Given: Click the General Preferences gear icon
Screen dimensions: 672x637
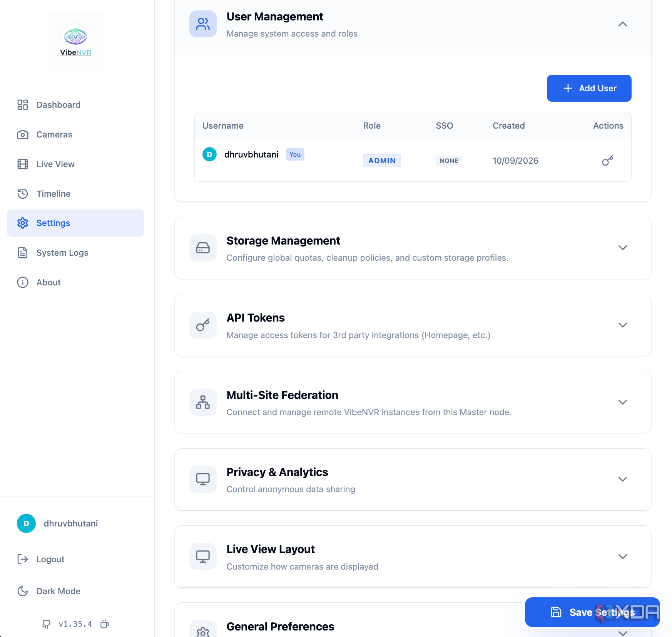Looking at the screenshot, I should [x=203, y=632].
